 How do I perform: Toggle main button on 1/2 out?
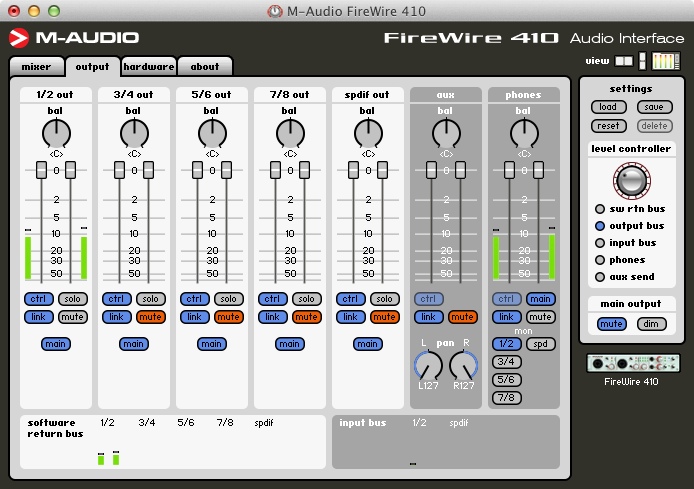coord(56,344)
